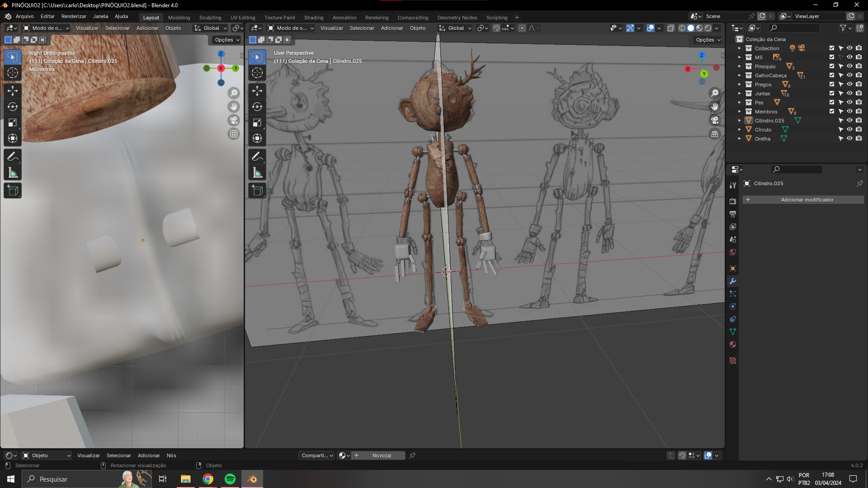
Task: Click the Adicionar modificador button
Action: click(803, 200)
